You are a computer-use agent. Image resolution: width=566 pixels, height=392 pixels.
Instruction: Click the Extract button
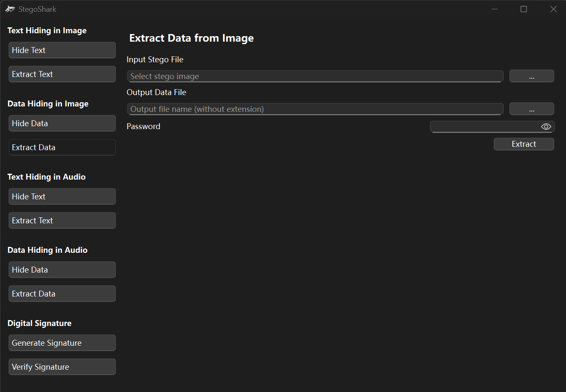(x=524, y=144)
